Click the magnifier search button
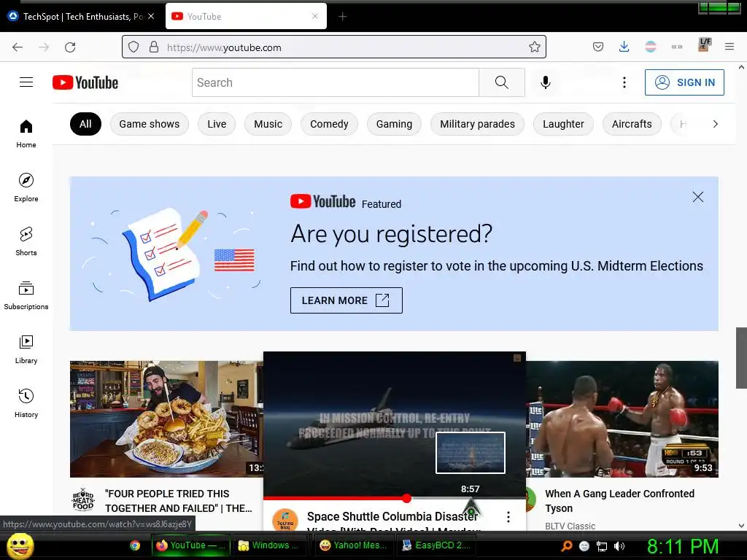Screen dimensions: 747x560 502,82
